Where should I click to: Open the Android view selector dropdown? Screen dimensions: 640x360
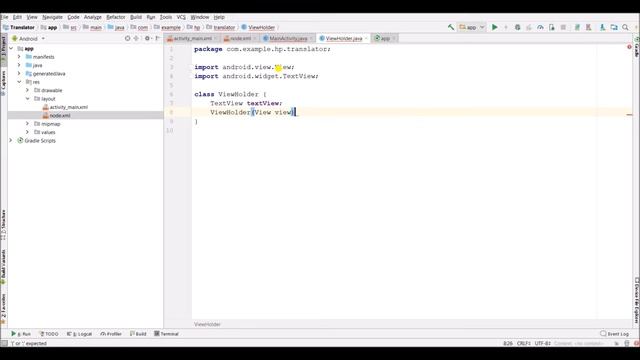[29, 38]
